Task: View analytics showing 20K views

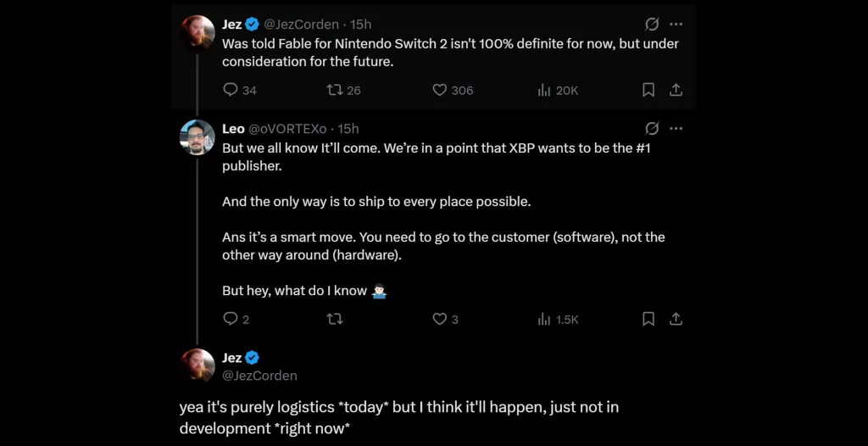Action: point(545,90)
